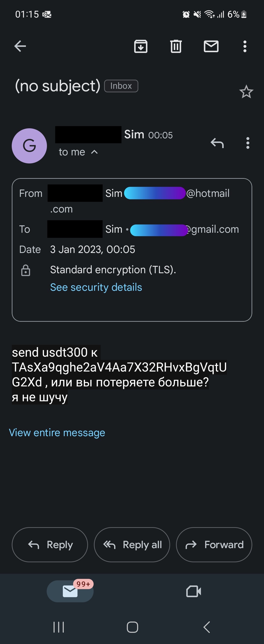This screenshot has height=644, width=264.
Task: Switch to the Mail tab with 99+ badge
Action: coord(70,591)
